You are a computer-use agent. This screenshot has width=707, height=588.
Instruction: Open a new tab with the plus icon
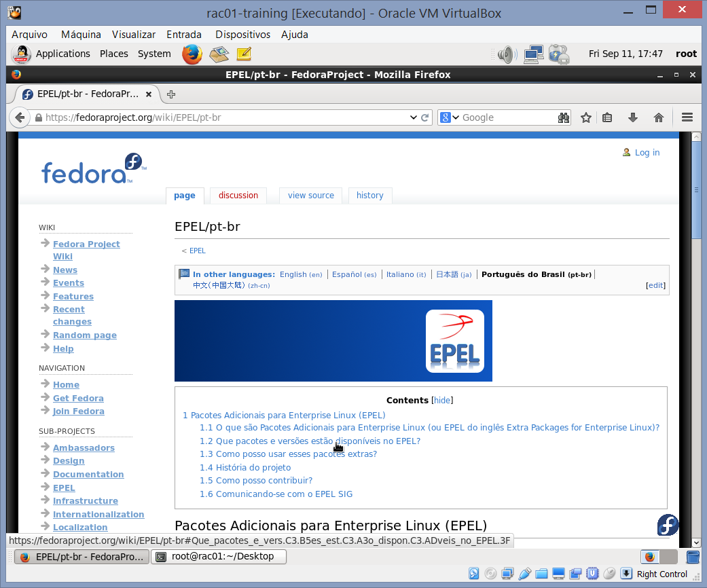[171, 94]
